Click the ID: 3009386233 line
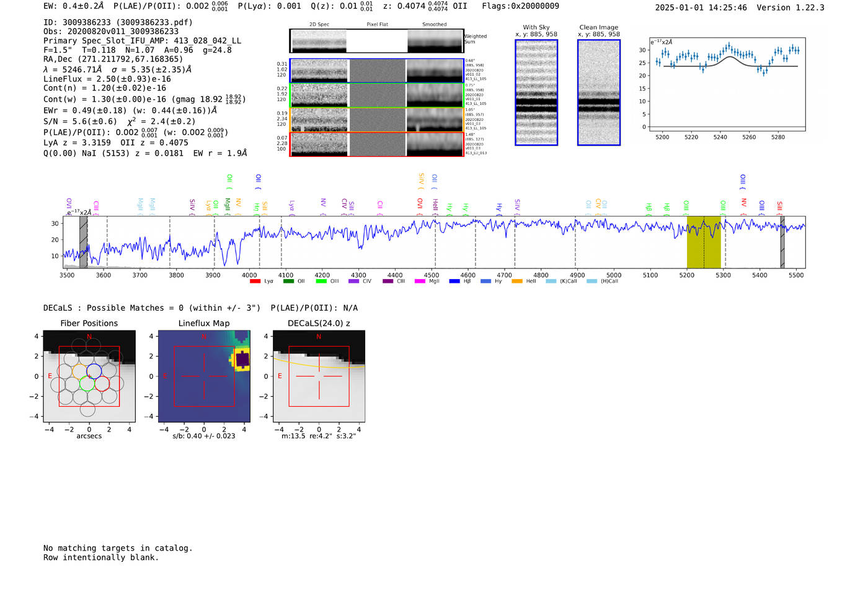The width and height of the screenshot is (868, 591). [x=118, y=22]
